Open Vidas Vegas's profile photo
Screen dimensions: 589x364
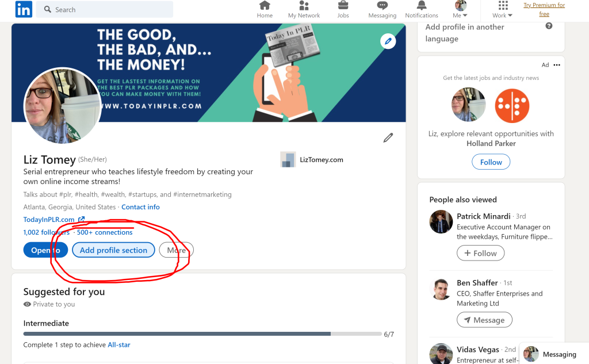pos(441,354)
